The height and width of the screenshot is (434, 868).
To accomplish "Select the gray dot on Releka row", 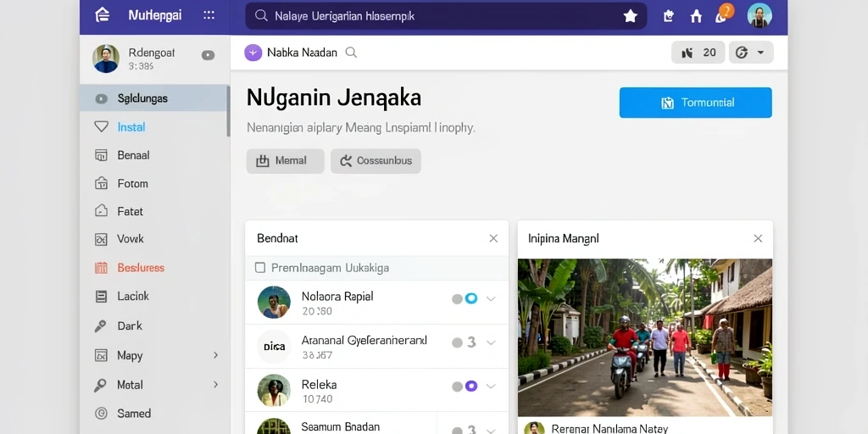I will click(x=457, y=387).
